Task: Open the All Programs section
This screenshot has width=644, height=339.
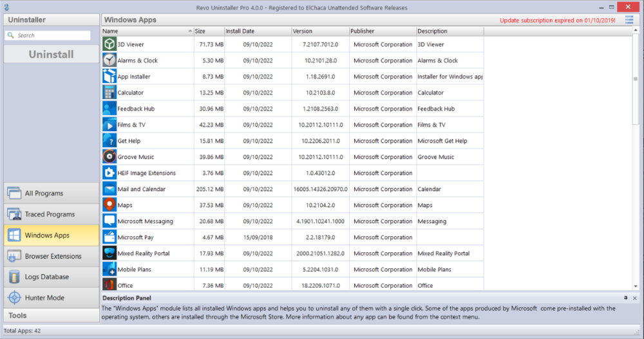Action: [51, 193]
